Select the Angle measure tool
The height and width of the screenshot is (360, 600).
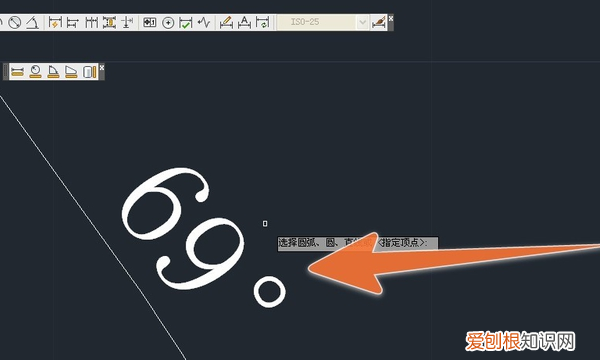pos(53,72)
